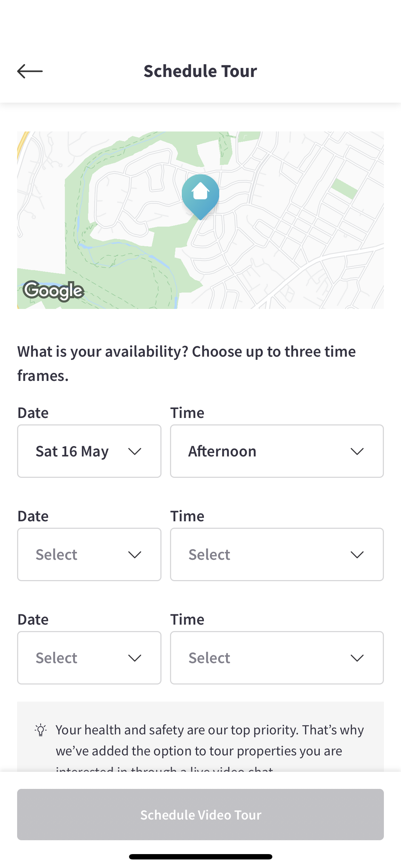Open the third row's Date Select dropdown

coord(89,658)
